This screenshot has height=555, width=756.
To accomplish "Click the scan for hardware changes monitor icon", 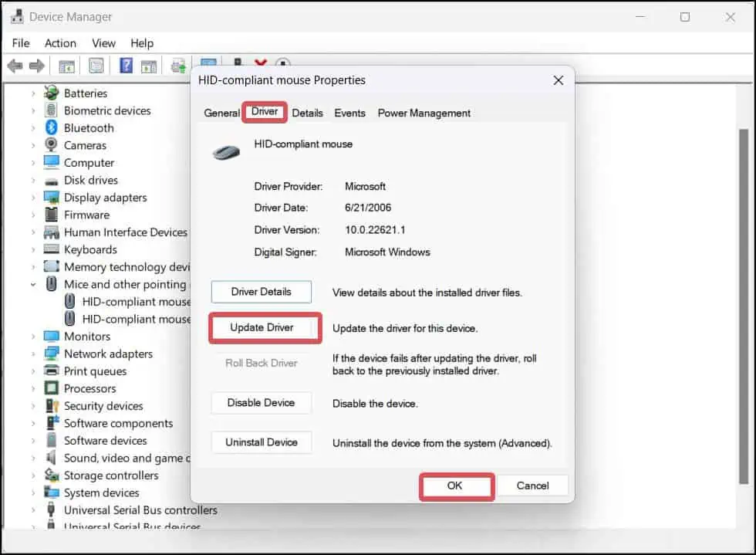I will (x=208, y=63).
